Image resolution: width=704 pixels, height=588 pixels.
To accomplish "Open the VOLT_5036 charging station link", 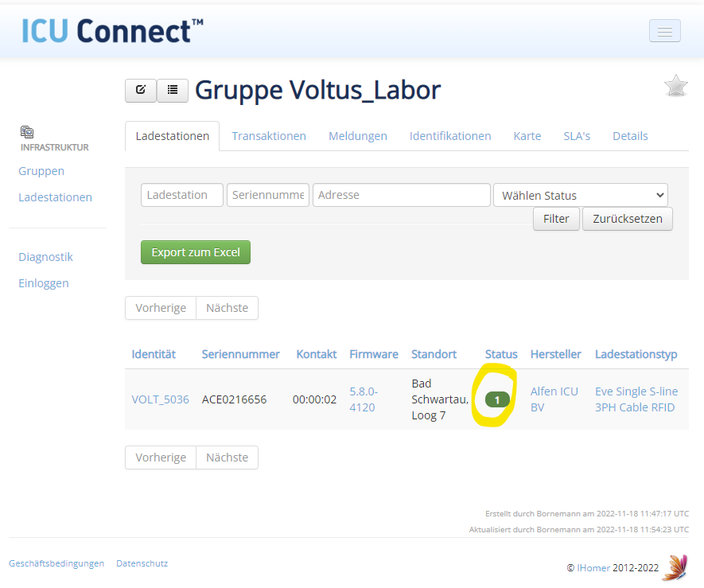I will pyautogui.click(x=160, y=399).
